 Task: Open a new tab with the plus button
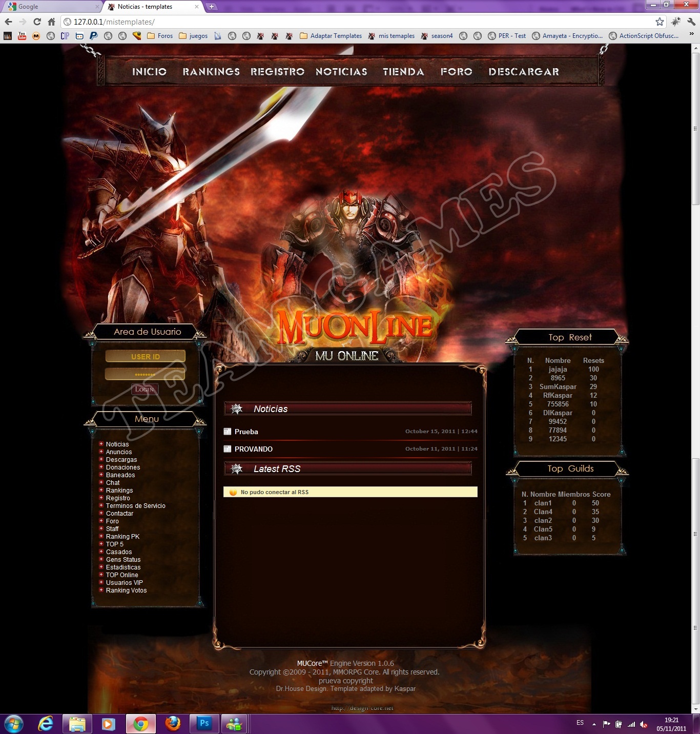pos(211,7)
